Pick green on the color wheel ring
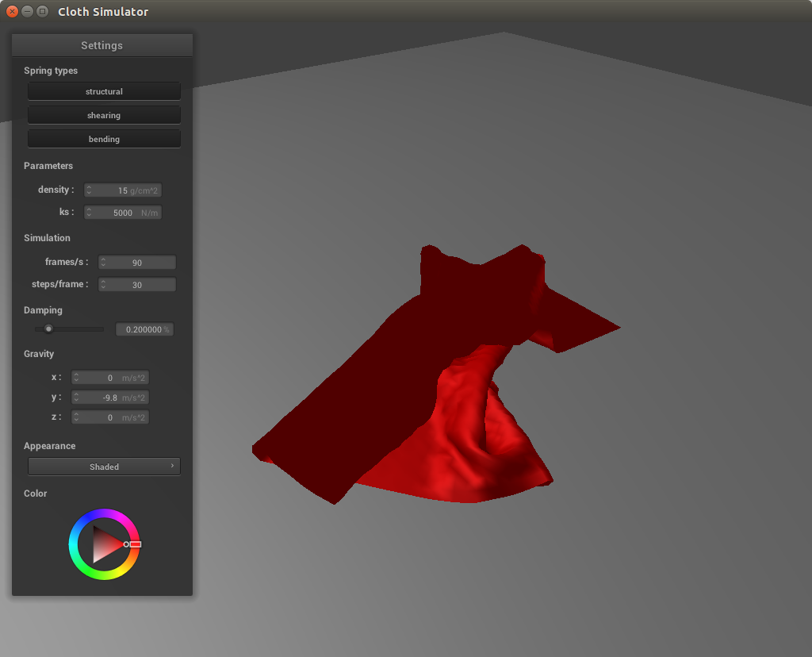Viewport: 812px width, 657px height. click(x=89, y=571)
